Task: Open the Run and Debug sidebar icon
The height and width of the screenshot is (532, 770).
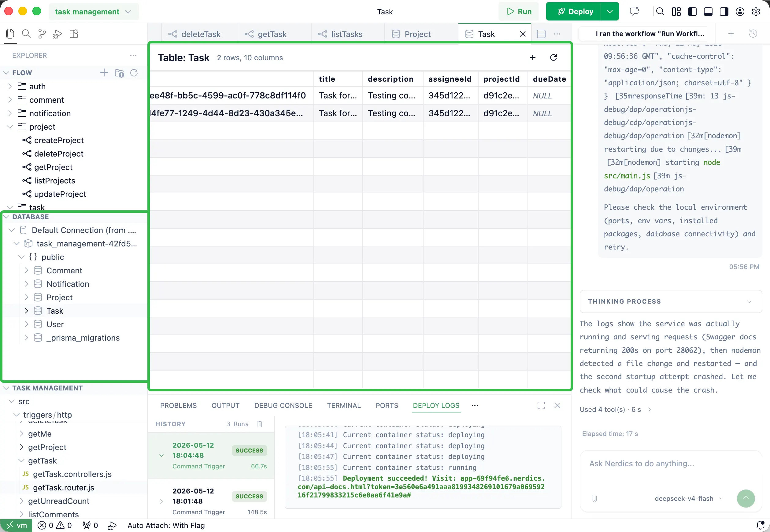Action: point(58,34)
